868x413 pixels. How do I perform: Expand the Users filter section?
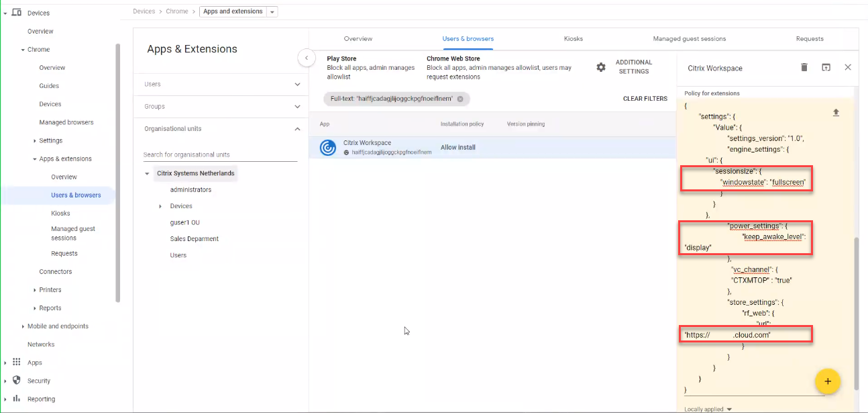tap(297, 85)
